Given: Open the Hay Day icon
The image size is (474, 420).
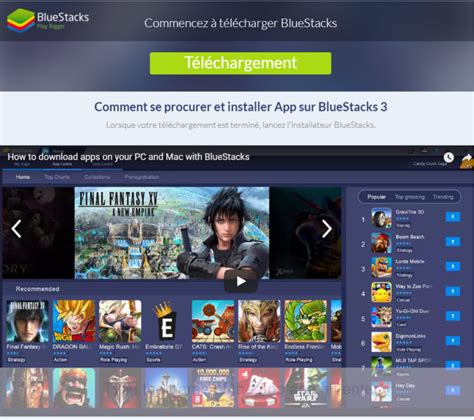Looking at the screenshot, I should point(381,391).
